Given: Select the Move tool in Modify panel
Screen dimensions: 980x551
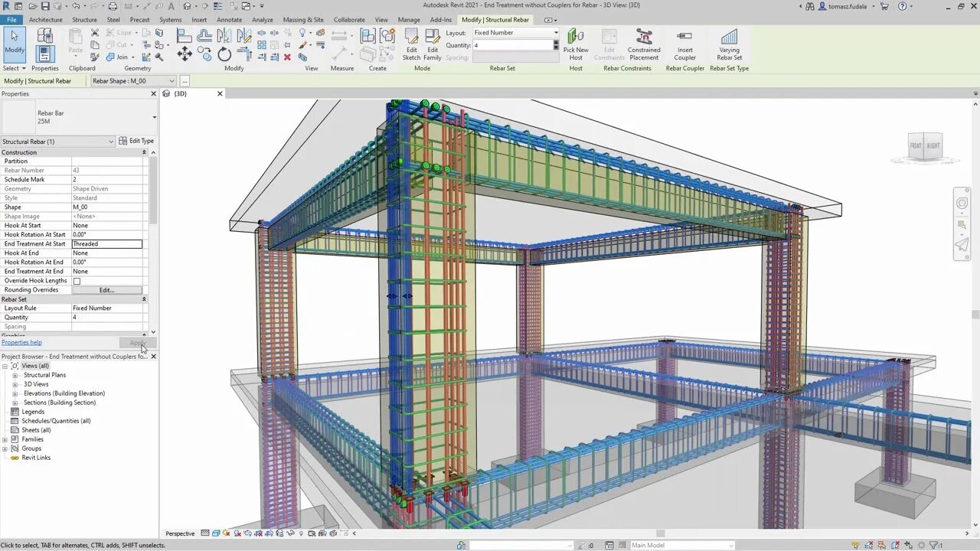Looking at the screenshot, I should tap(185, 54).
